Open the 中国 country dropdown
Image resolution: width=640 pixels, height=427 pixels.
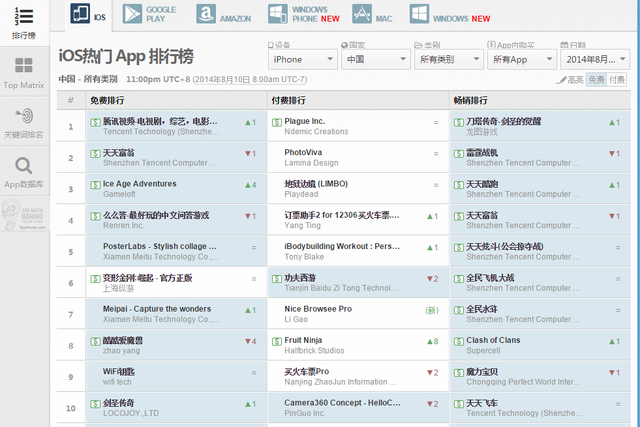click(x=376, y=60)
